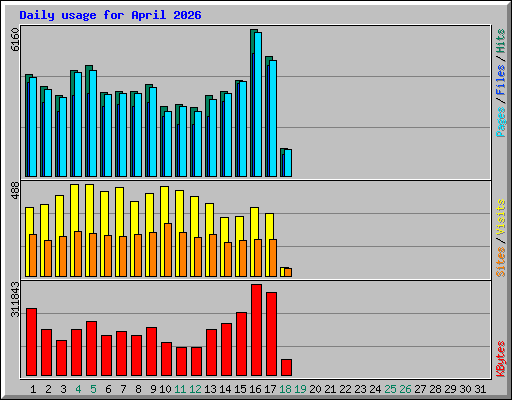Click day label '22' on the x-axis
The width and height of the screenshot is (512, 400).
coord(345,389)
